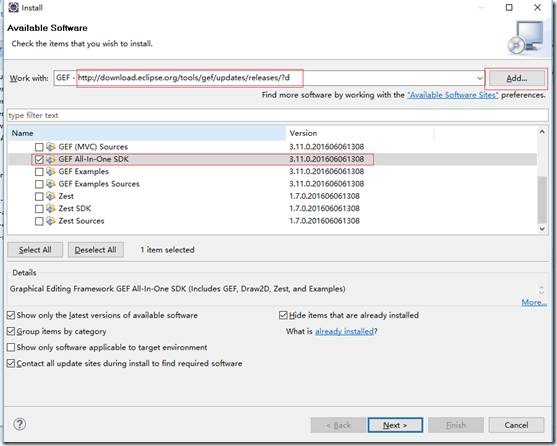557x446 pixels.
Task: Click the software list scroll up arrow
Action: coord(542,132)
